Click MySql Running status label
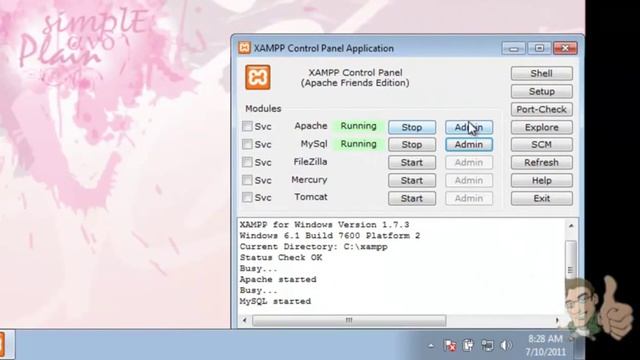The height and width of the screenshot is (360, 640). tap(359, 144)
